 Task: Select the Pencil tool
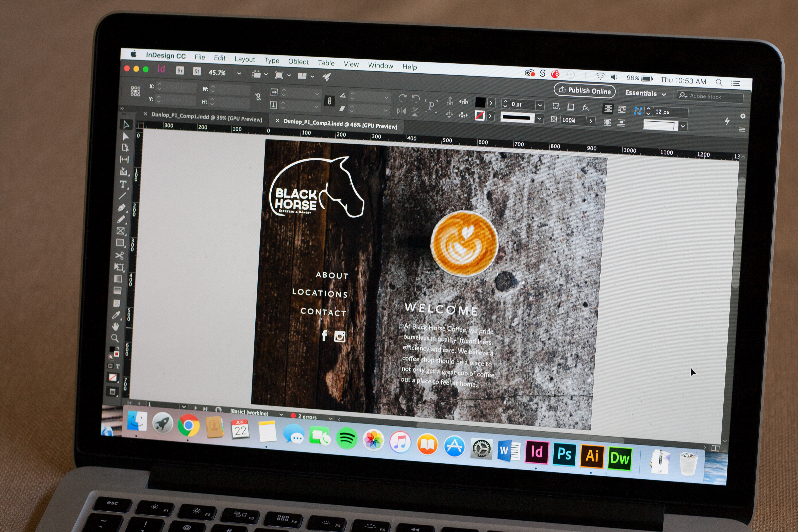pyautogui.click(x=121, y=219)
